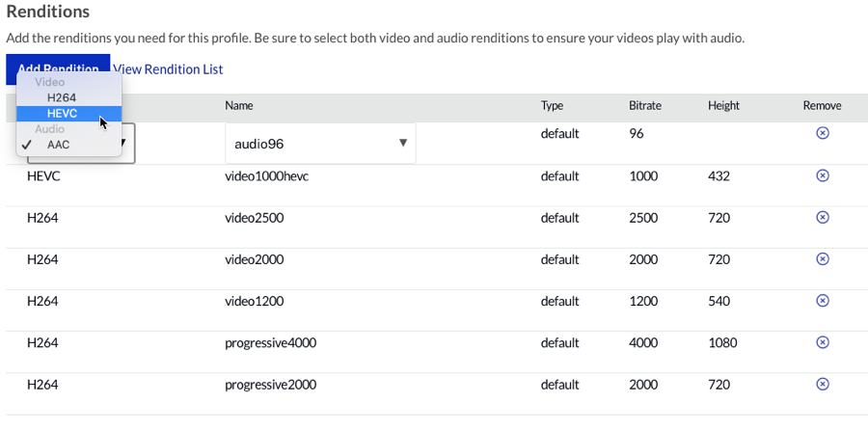Click the Height column header
Viewport: 868px width, 430px height.
723,106
